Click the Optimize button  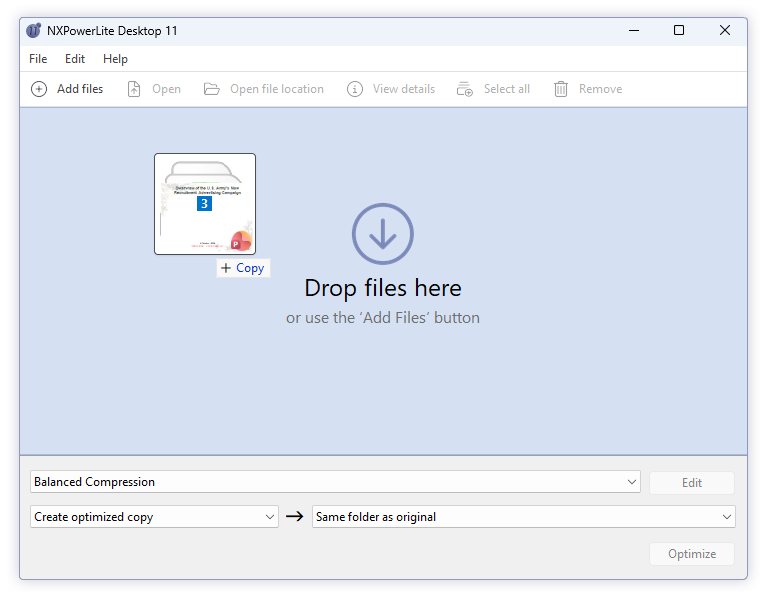tap(692, 554)
